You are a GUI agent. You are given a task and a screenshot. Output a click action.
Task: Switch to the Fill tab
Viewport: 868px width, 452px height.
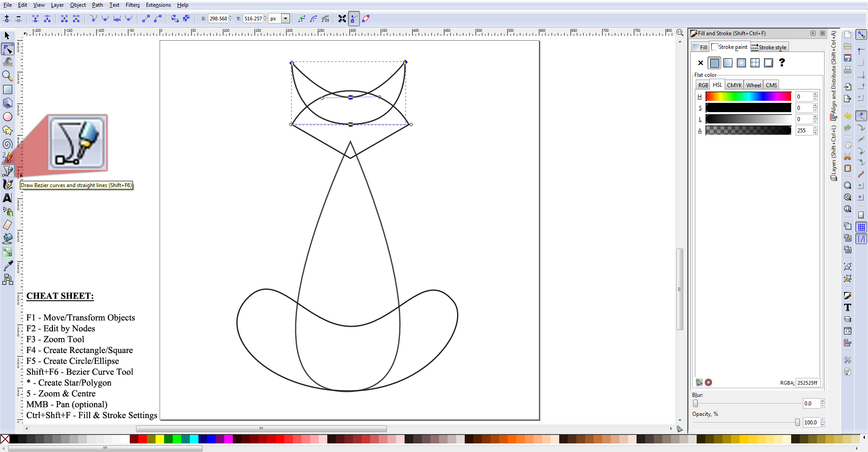700,47
